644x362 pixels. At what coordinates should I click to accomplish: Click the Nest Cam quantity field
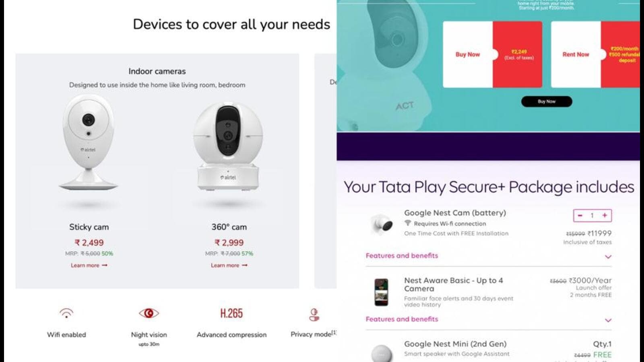coord(592,216)
